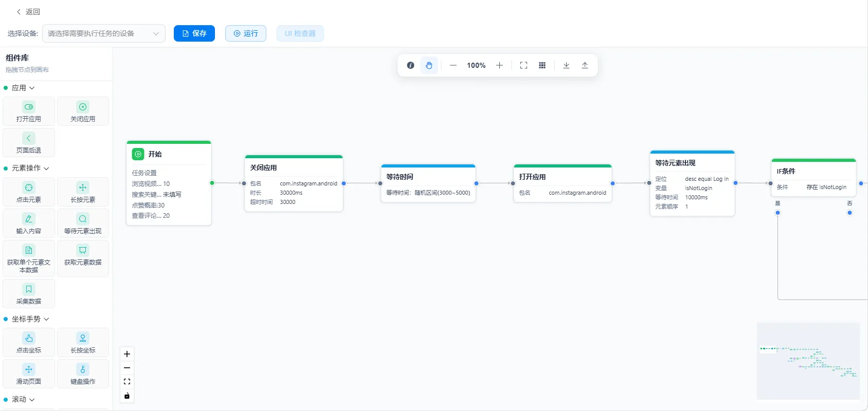Go back via 返回 link
868x411 pixels.
tap(28, 11)
